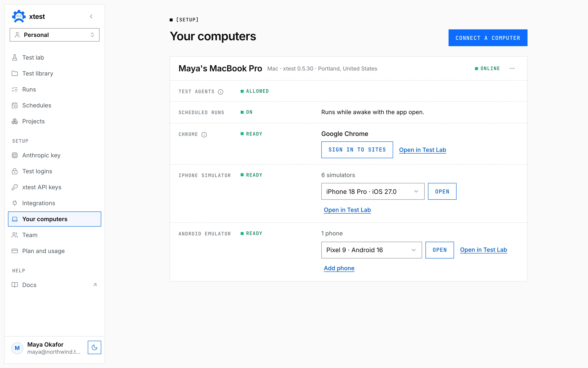Expand the Pixel 9 Android 16 dropdown

click(x=372, y=250)
